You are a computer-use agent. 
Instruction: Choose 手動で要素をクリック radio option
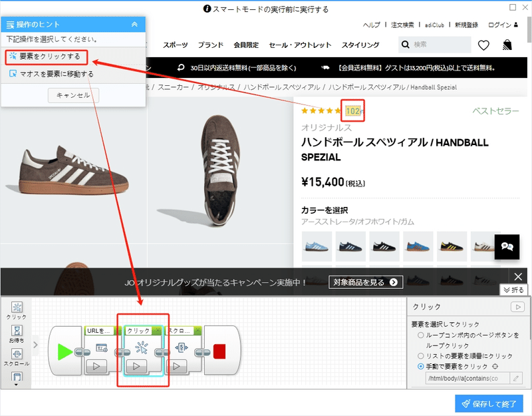tap(421, 367)
